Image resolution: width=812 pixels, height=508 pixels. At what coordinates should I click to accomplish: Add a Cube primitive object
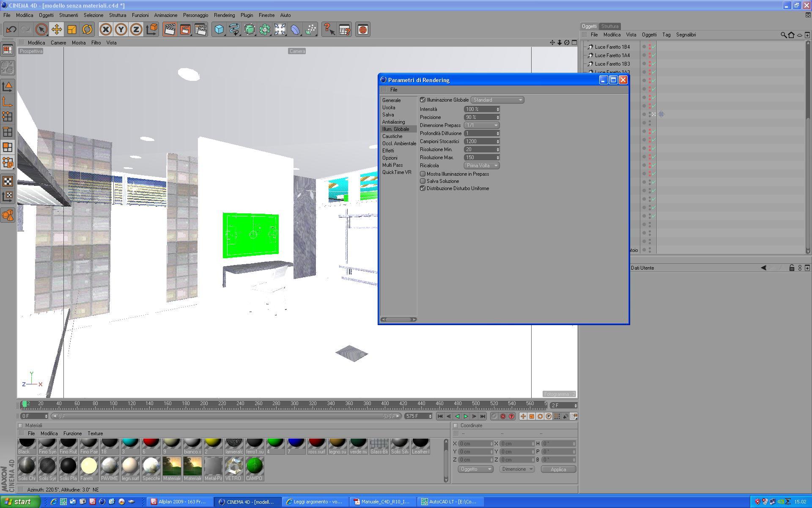point(219,30)
